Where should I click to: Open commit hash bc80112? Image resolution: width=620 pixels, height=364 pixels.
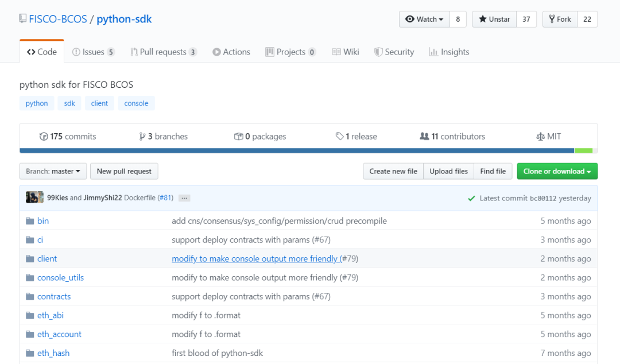click(543, 198)
